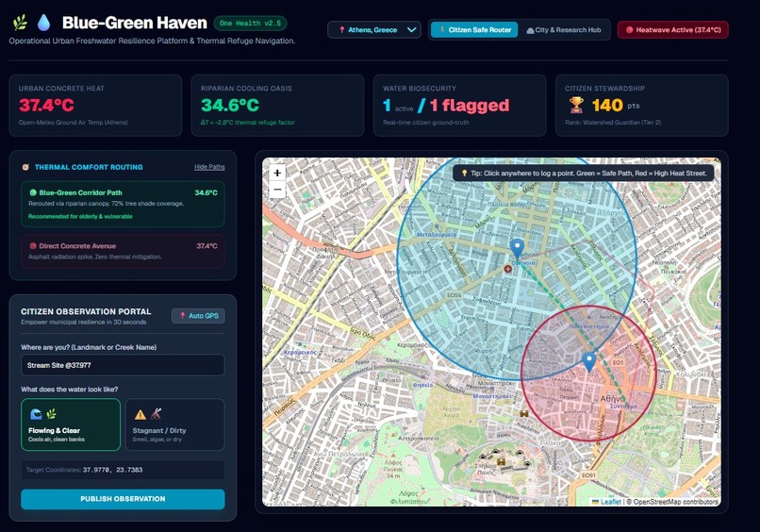Select the Direct Concrete Avenue card
760x532 pixels.
coord(123,251)
